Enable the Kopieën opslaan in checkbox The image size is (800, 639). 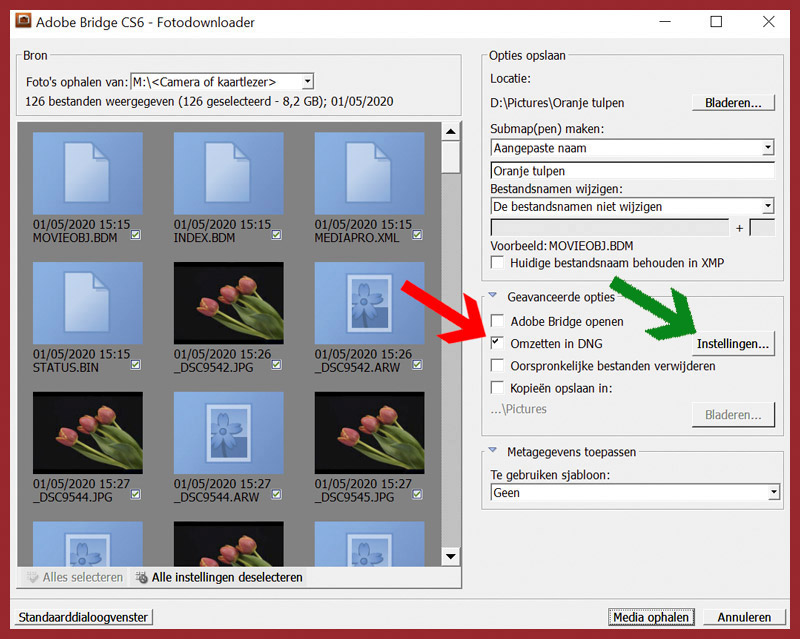click(496, 387)
